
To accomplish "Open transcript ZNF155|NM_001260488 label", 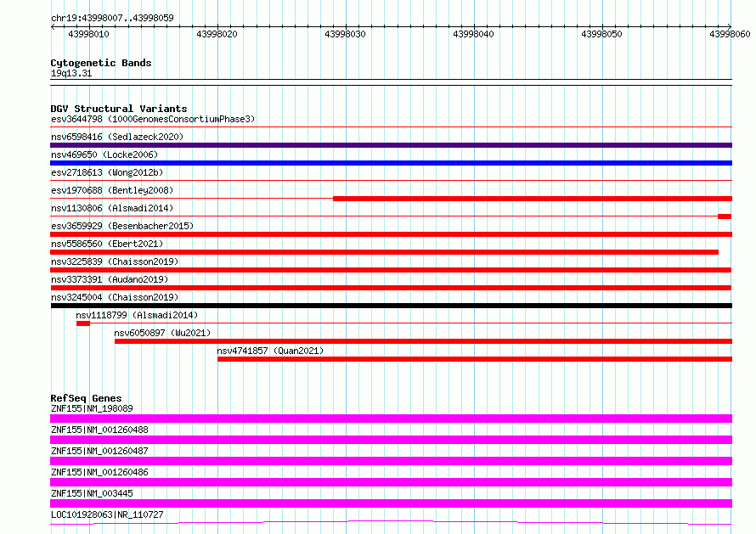I will 99,430.
